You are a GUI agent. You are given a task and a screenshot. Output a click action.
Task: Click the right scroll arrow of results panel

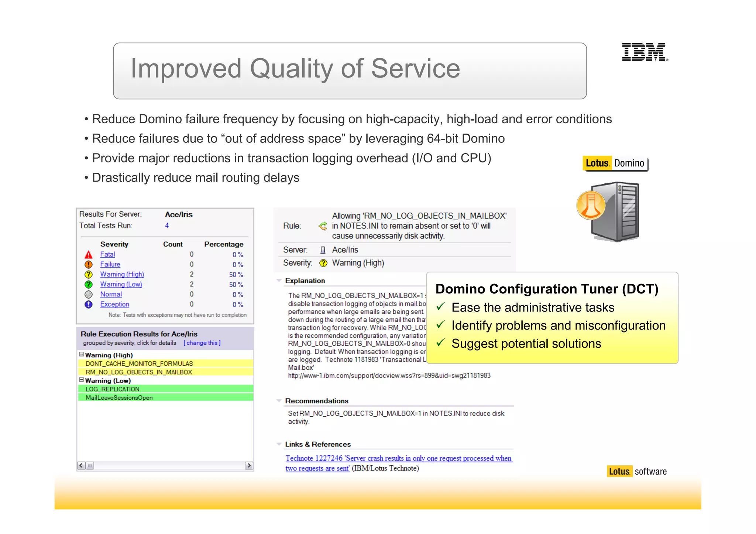[249, 466]
